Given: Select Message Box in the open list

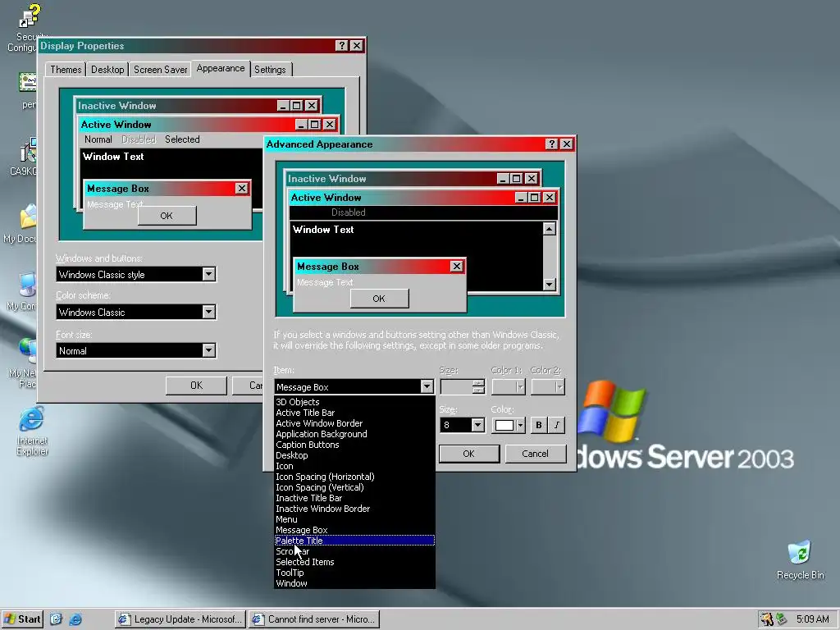Looking at the screenshot, I should [354, 531].
